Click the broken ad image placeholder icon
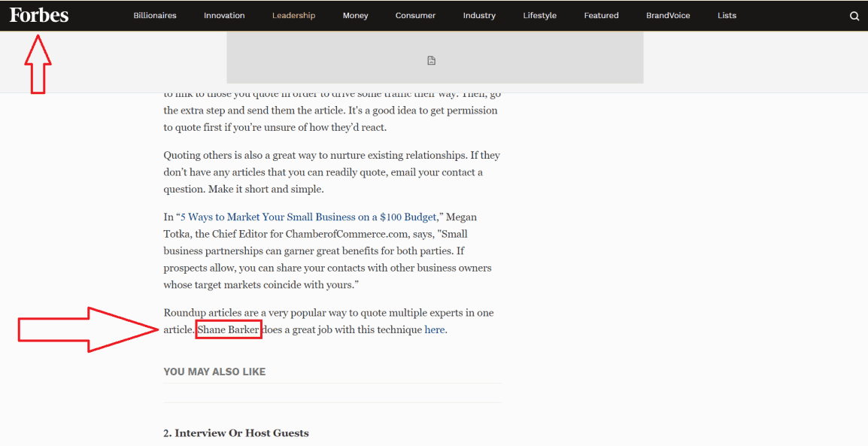The height and width of the screenshot is (446, 868). [x=431, y=61]
